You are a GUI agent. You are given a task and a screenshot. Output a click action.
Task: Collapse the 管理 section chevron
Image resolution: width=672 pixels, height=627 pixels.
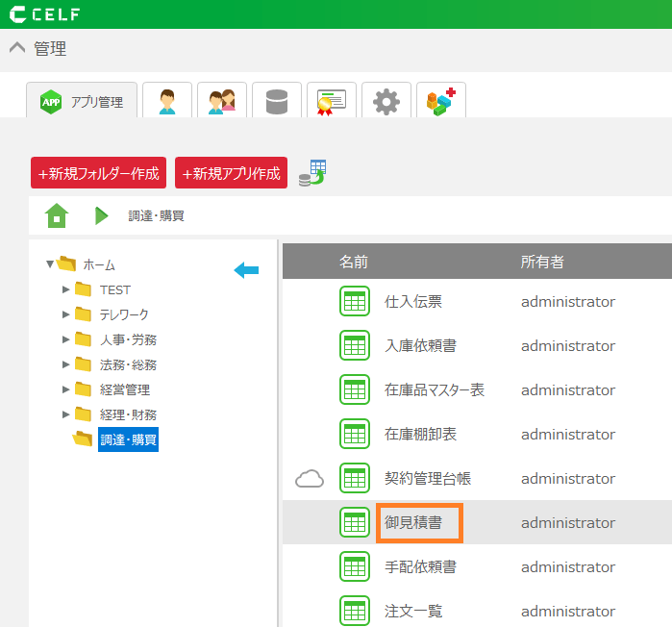(17, 49)
